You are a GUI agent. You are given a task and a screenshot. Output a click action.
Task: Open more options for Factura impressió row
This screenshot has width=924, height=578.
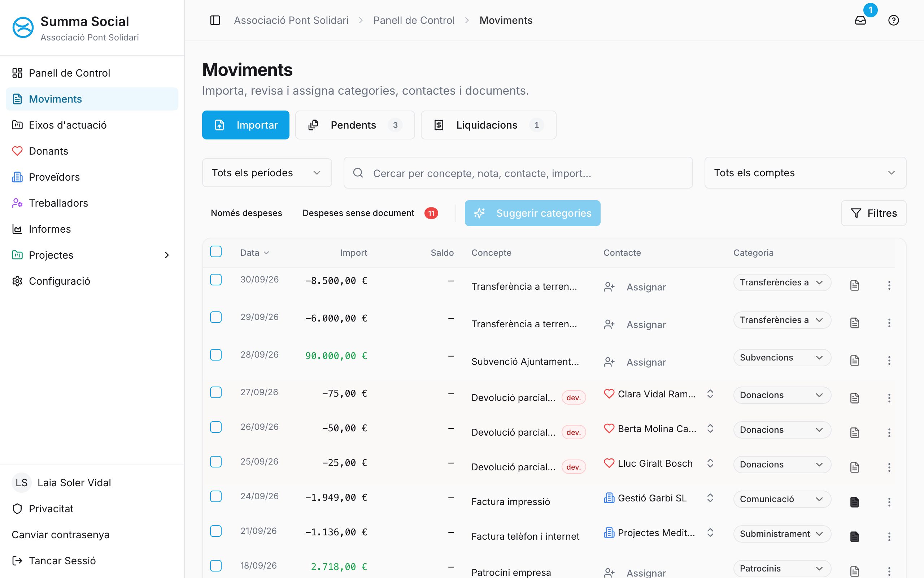tap(889, 502)
